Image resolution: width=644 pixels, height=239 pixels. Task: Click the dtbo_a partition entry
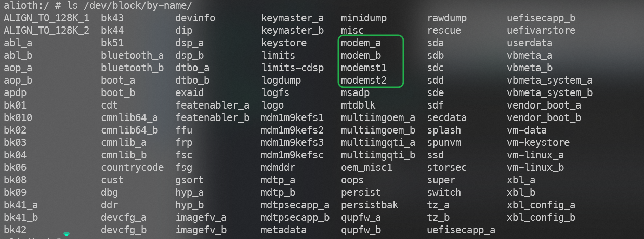(192, 68)
